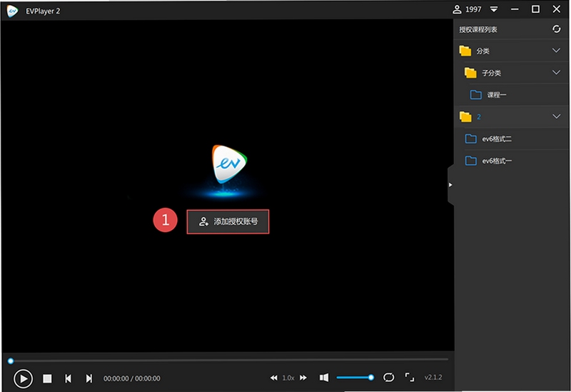
Task: Collapse the 子分类 chevron
Action: (556, 73)
